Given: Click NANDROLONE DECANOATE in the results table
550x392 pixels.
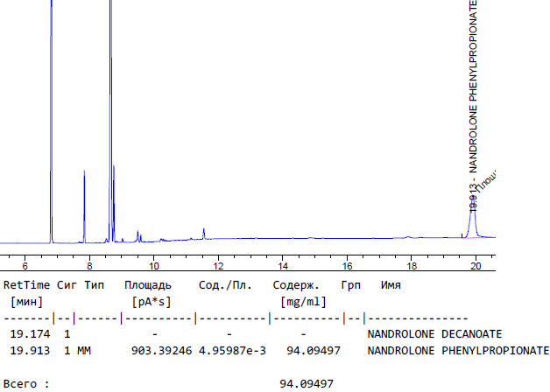Looking at the screenshot, I should (434, 334).
